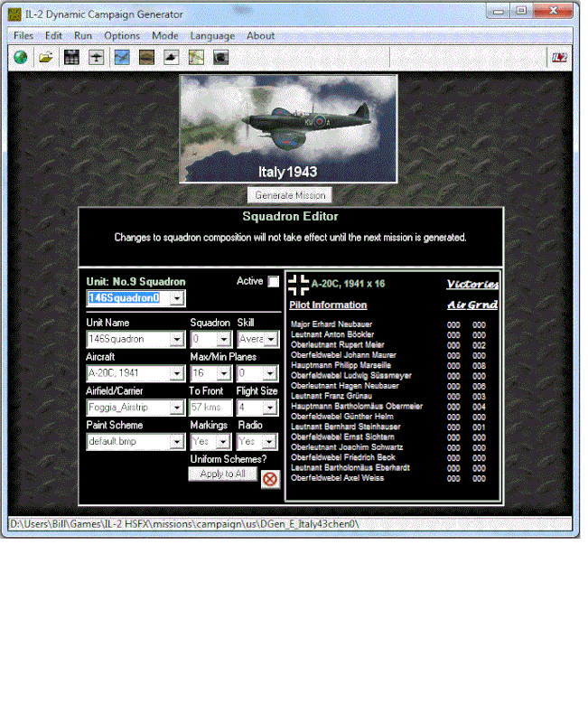588x723 pixels.
Task: Click the brown tank toolbar icon
Action: click(x=146, y=58)
